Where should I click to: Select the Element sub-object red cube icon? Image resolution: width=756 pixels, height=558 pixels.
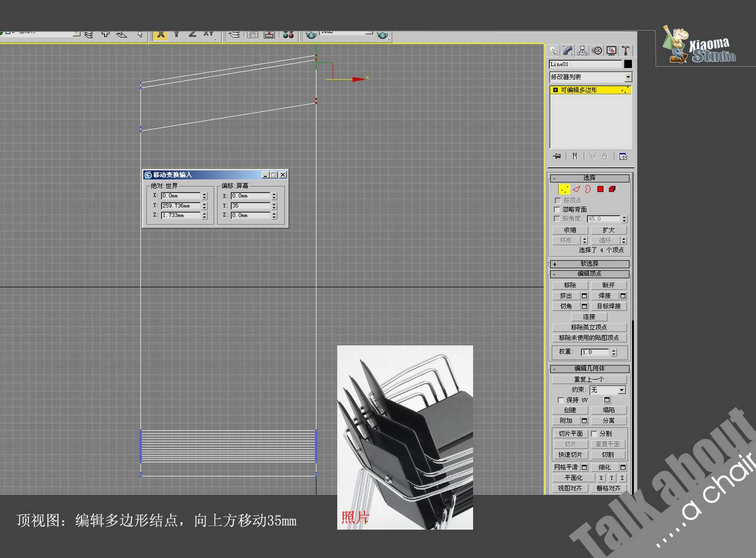(x=612, y=190)
